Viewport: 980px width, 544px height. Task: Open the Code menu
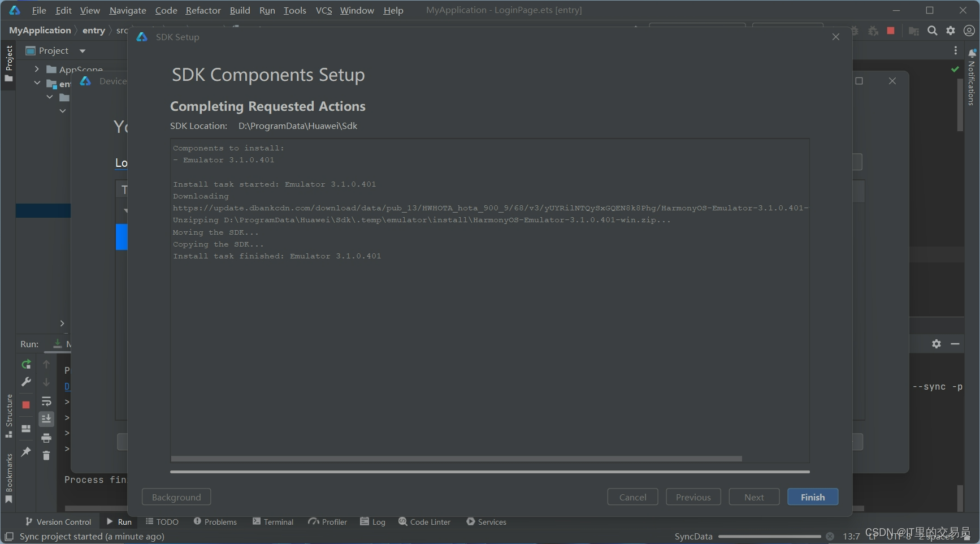[166, 10]
